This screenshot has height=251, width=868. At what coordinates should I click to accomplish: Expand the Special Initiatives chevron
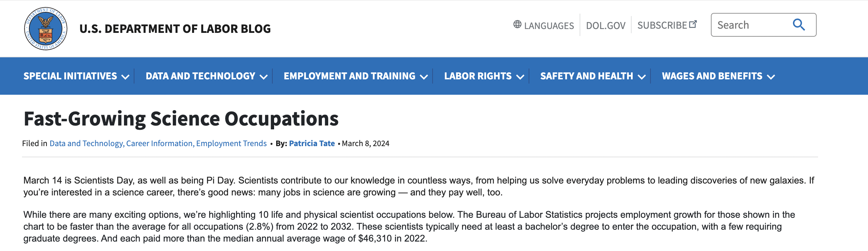[x=125, y=77]
